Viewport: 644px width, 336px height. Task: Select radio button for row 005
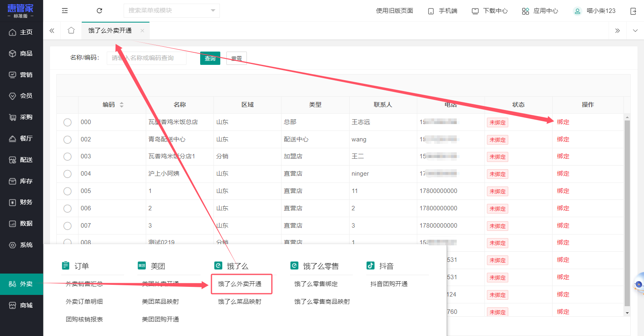(x=67, y=191)
